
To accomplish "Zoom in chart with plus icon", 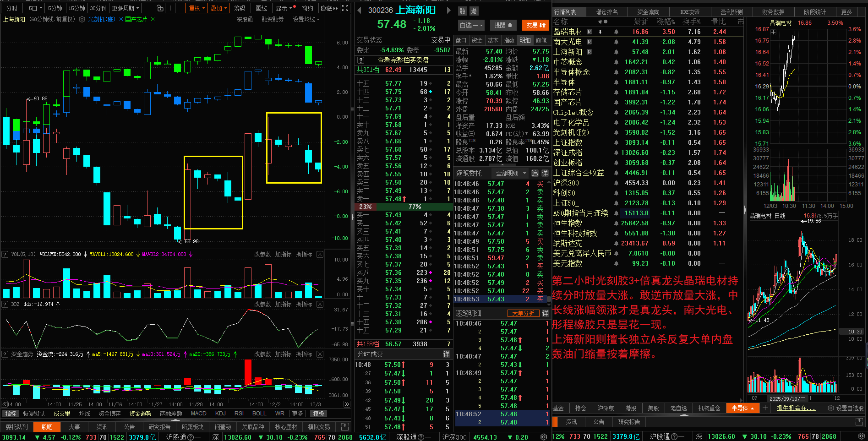I will pos(170,8).
